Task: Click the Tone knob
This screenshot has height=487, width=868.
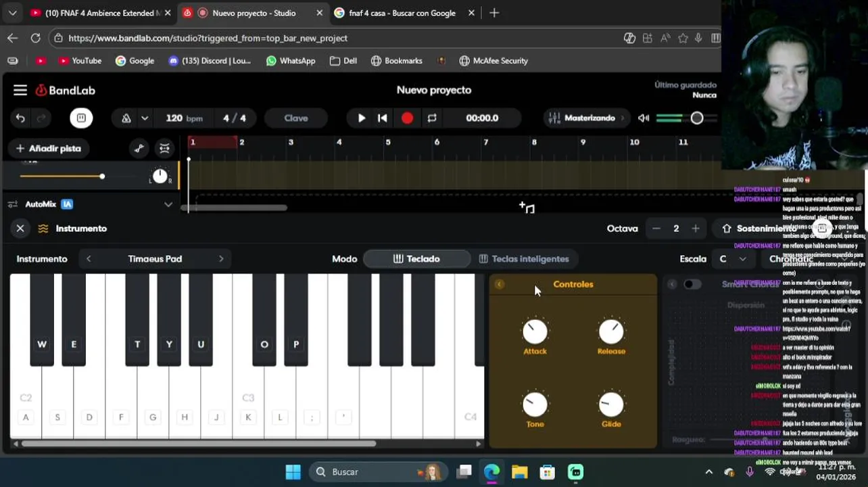Action: [x=535, y=404]
